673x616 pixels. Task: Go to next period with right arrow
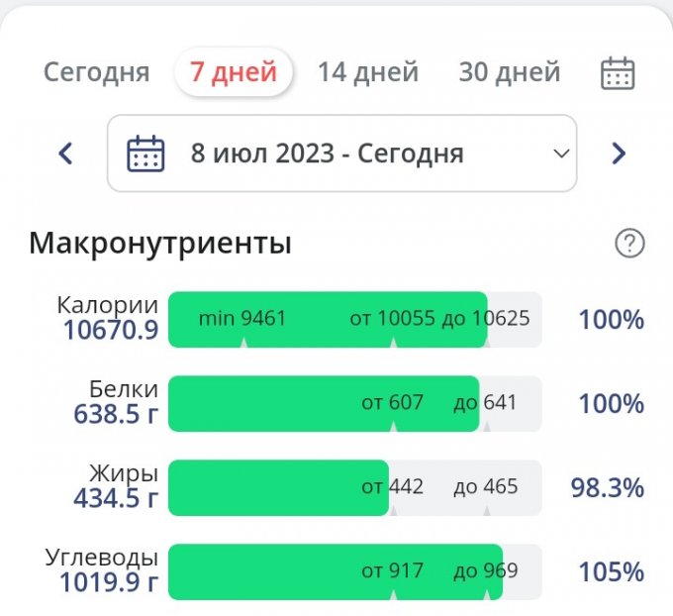[x=619, y=154]
